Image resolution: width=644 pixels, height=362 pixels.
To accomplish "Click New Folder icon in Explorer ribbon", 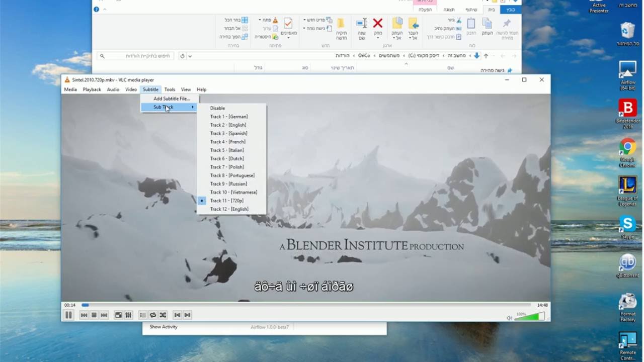I will [341, 23].
